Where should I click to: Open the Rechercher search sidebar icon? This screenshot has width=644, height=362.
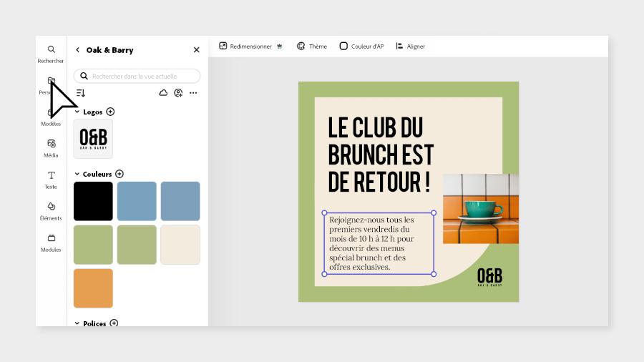pyautogui.click(x=51, y=54)
